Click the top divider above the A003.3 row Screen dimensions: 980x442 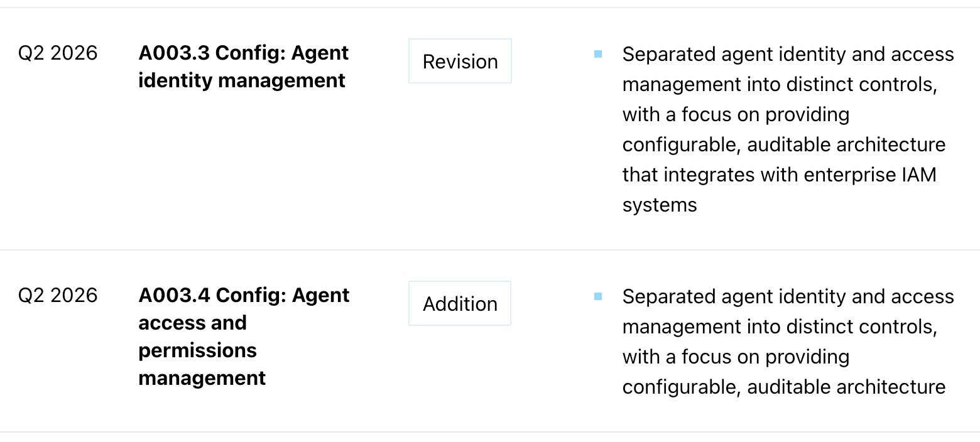click(x=490, y=8)
